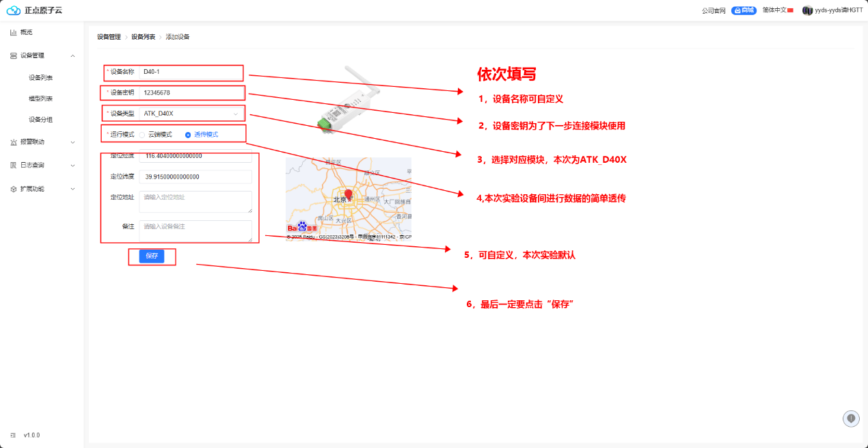The height and width of the screenshot is (448, 868).
Task: Click the Baidu map logo
Action: click(x=301, y=226)
